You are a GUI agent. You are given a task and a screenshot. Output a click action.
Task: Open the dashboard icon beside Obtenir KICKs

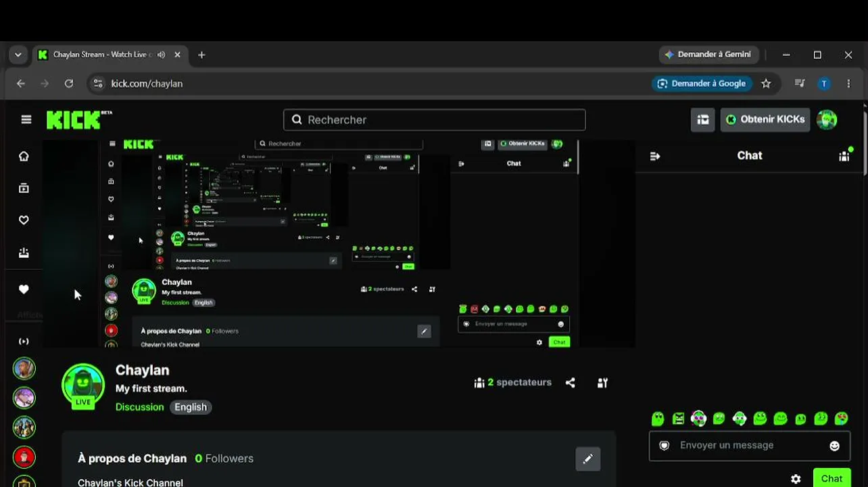(x=703, y=120)
